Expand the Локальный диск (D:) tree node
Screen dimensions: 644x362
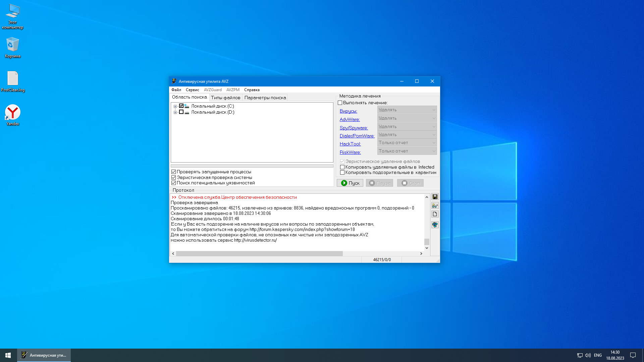coord(175,112)
